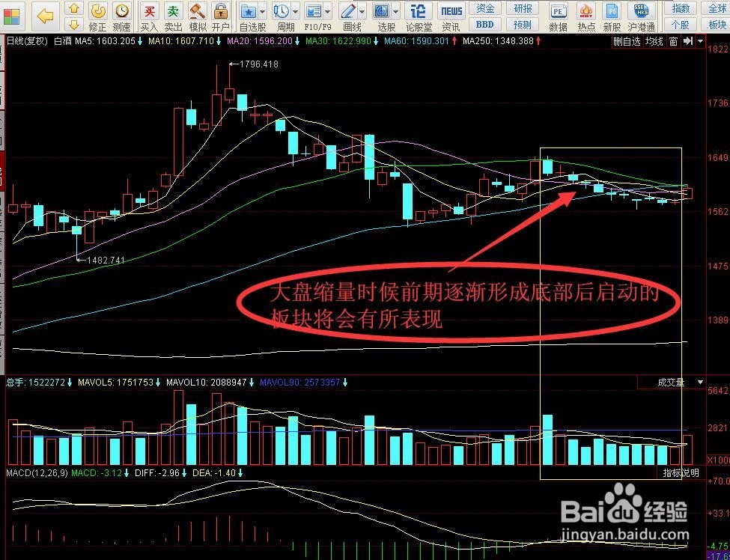This screenshot has width=730, height=560.
Task: Click the 日线(复权) period label
Action: click(x=27, y=41)
